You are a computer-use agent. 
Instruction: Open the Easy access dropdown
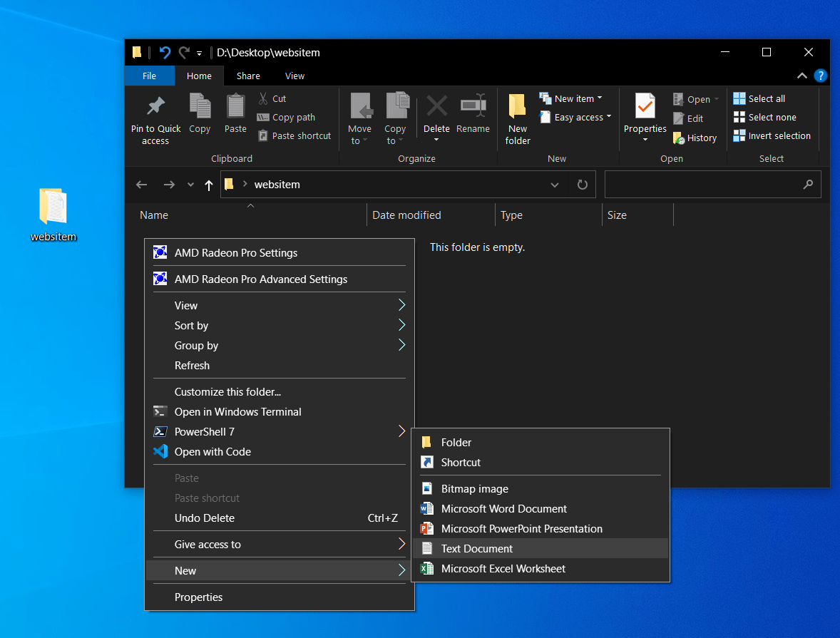pos(575,118)
